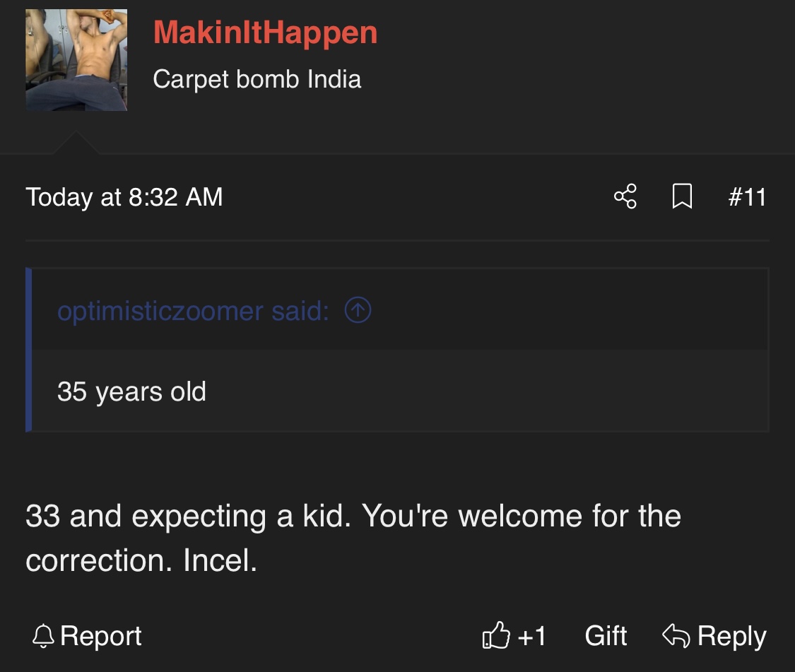Click the blue left border of the quote
Viewport: 795px width, 672px height.
coord(29,349)
